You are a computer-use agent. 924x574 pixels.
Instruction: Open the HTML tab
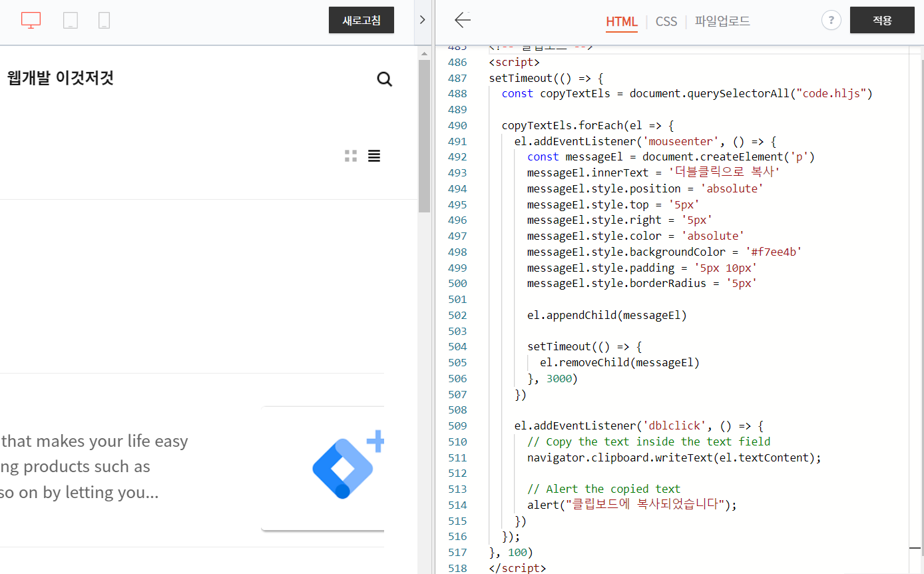622,21
